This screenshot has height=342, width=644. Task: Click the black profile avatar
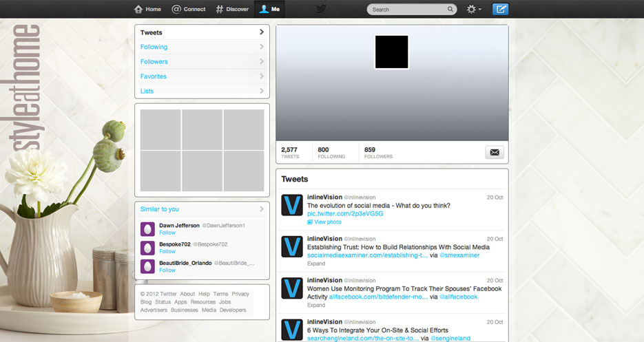(x=392, y=52)
